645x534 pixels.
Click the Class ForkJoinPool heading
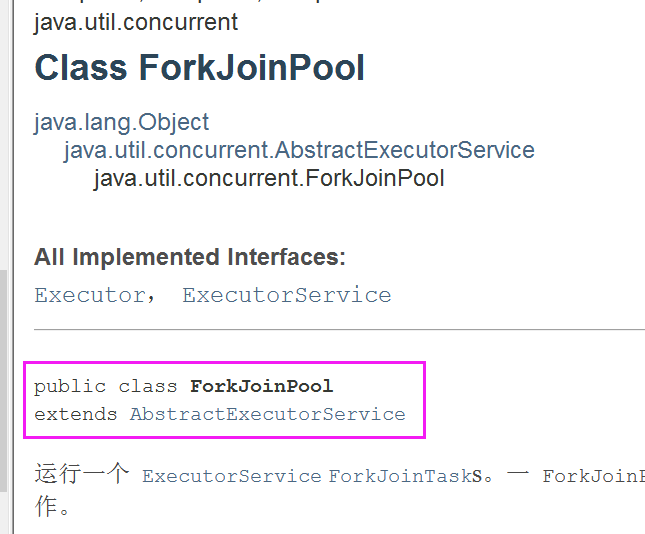coord(199,68)
